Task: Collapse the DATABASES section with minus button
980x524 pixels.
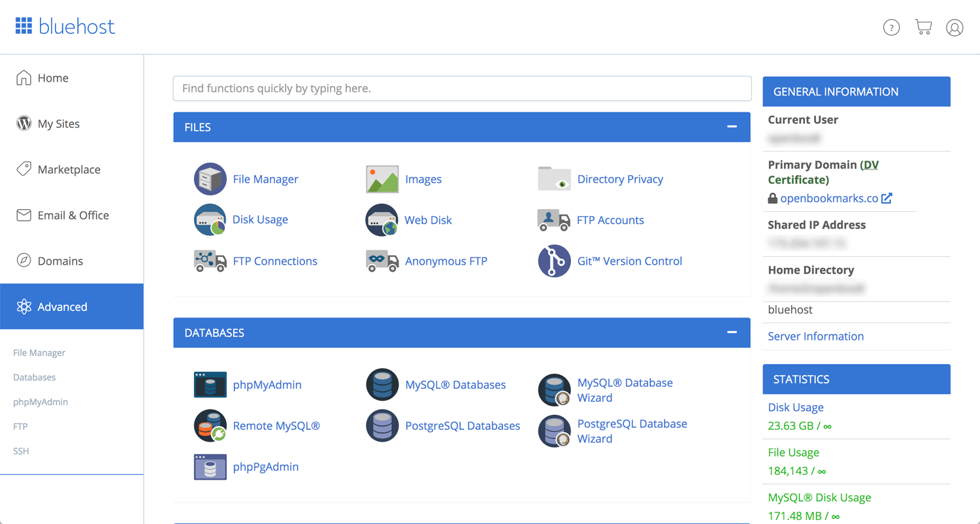Action: (x=732, y=332)
